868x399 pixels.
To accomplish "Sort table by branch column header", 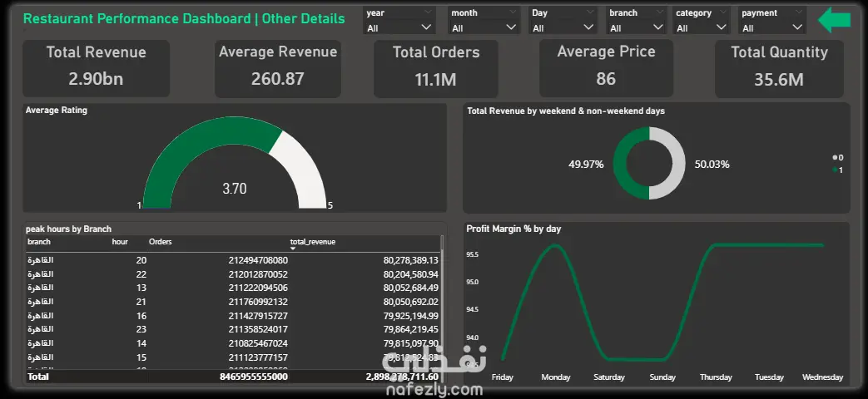I will click(x=39, y=242).
